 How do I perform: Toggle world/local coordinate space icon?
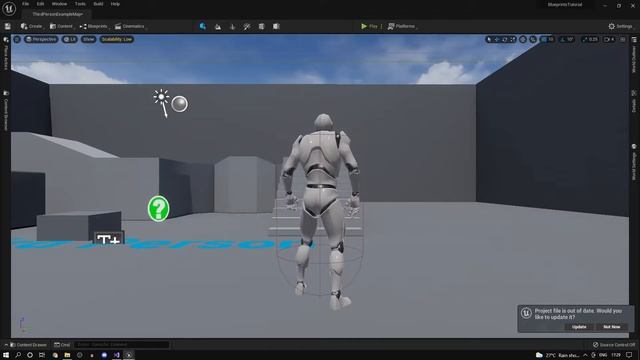pyautogui.click(x=523, y=40)
